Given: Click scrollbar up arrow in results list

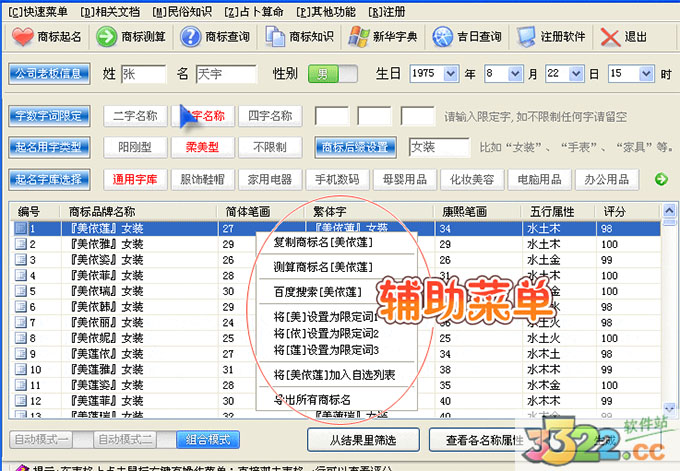Looking at the screenshot, I should (669, 211).
